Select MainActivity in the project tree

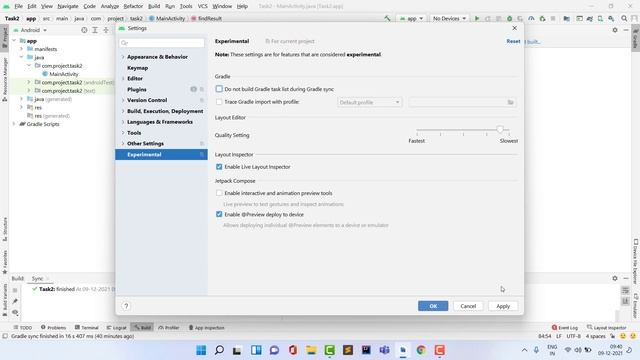pos(64,74)
